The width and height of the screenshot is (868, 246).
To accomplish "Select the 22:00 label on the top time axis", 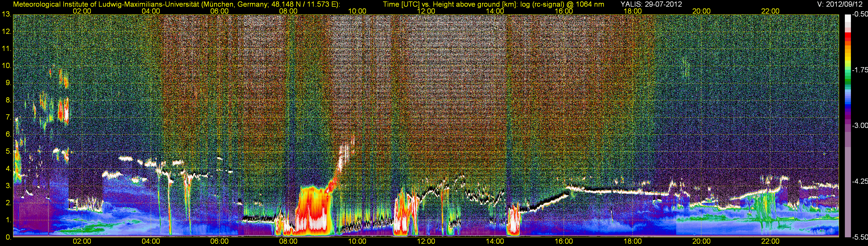I will coord(770,11).
